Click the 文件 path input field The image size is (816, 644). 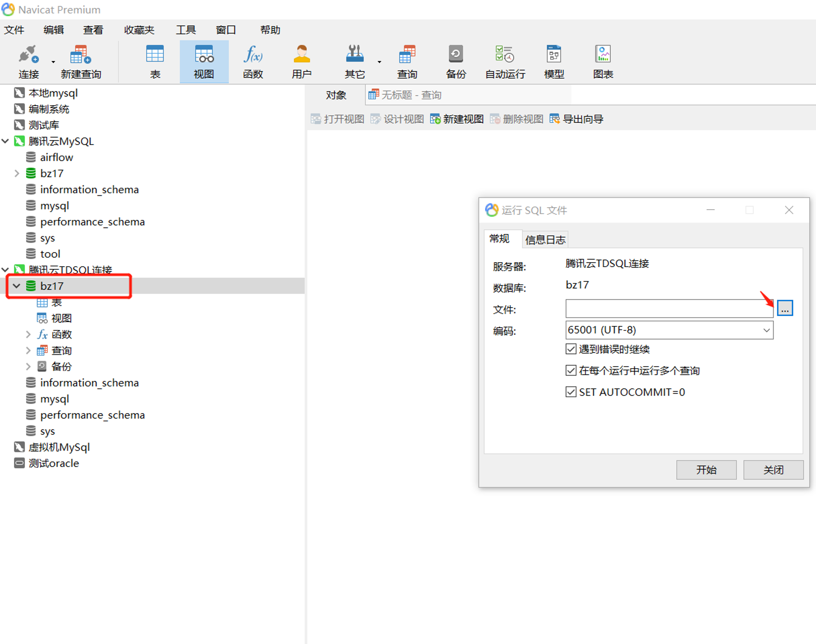click(x=669, y=308)
